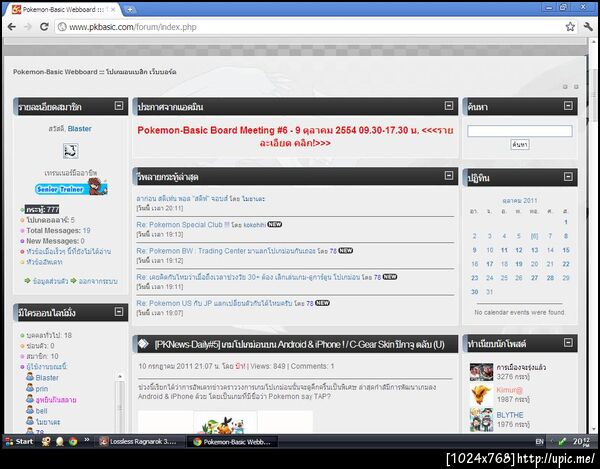Click the avatar of the poster with 3276 posts
Screen dimensions: 600x469
(481, 372)
